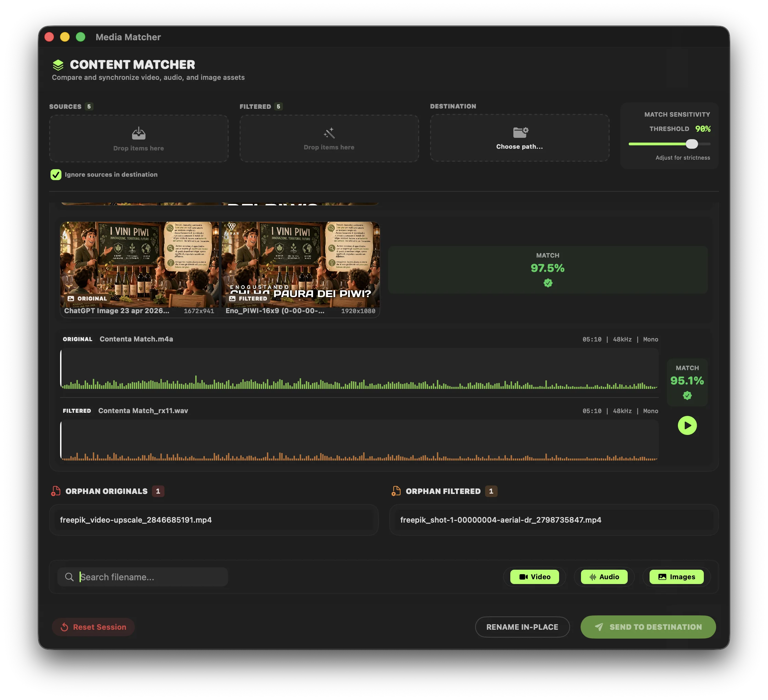Click the filtered Contenta Match_rx11.wav waveform
768x700 pixels.
(359, 440)
